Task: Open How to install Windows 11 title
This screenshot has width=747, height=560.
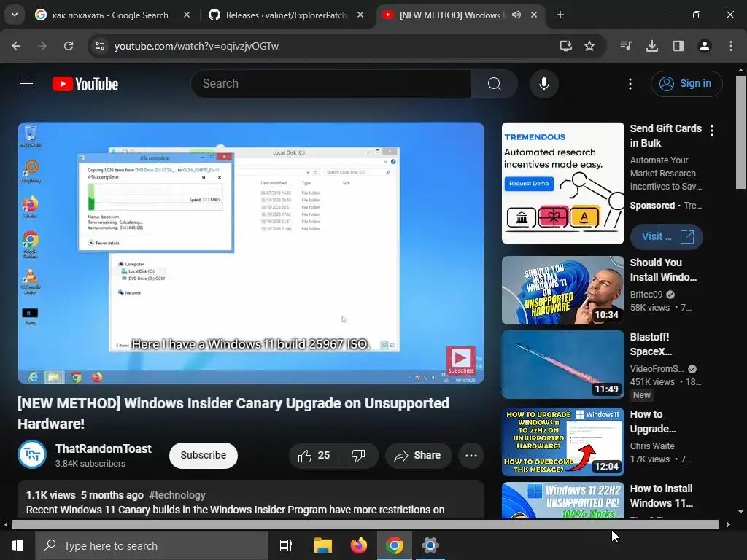Action: pos(662,496)
